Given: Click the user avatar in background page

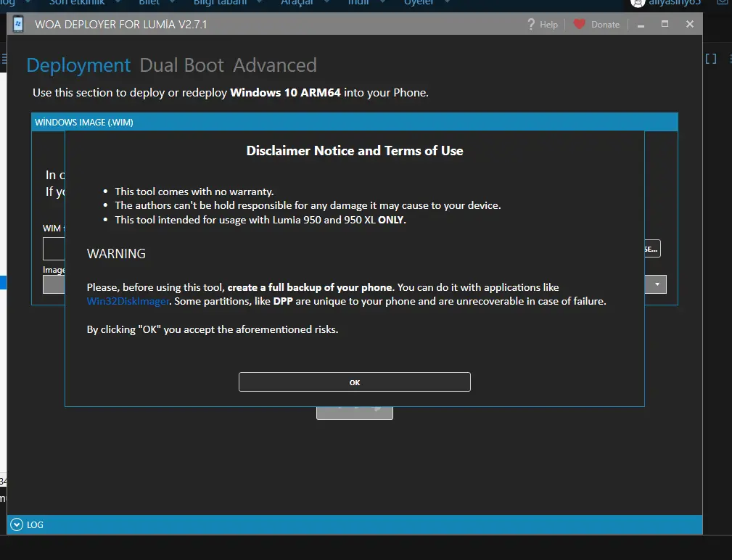Looking at the screenshot, I should 637,4.
